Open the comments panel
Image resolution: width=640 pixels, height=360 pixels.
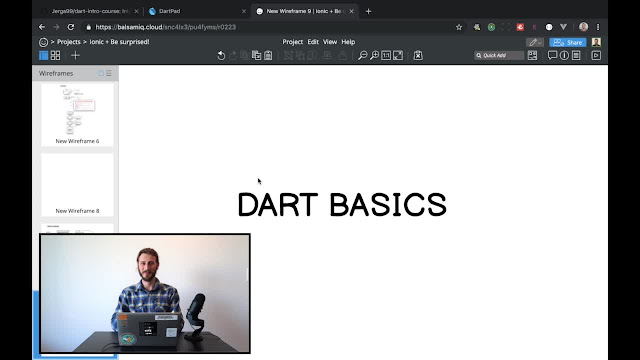552,56
